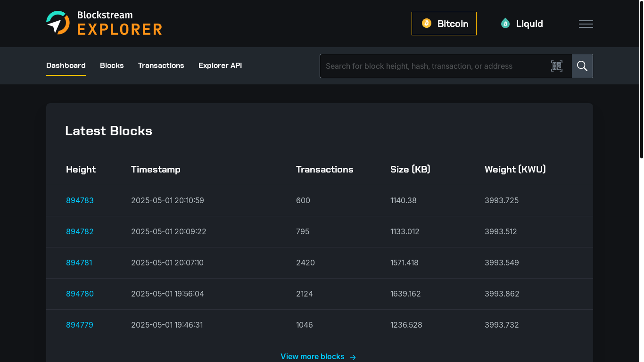Click the Height column header

coord(81,169)
